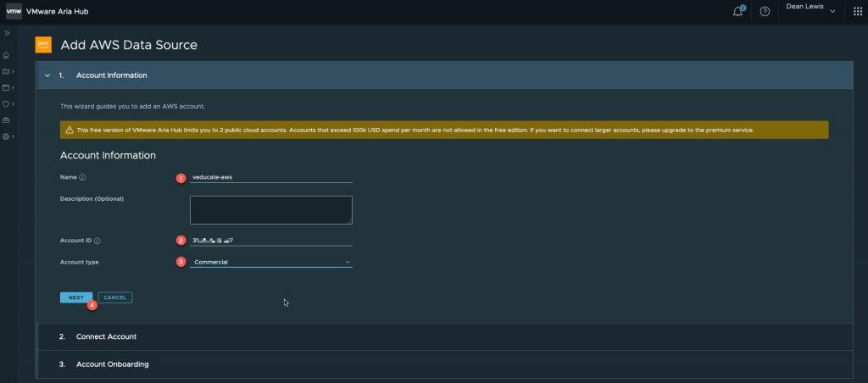Click the VMware logo
Viewport: 868px width, 383px height.
coord(14,11)
